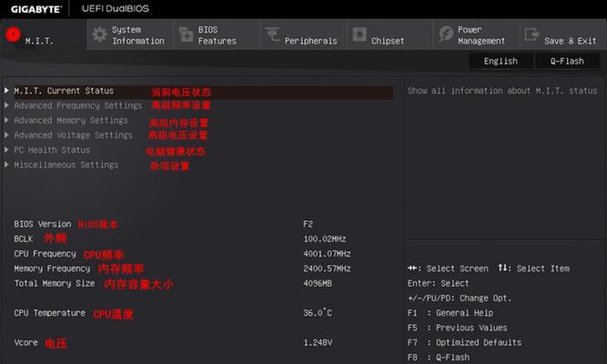Screen dimensions: 607x364
Task: Open the Peripherals tab
Action: coord(304,35)
